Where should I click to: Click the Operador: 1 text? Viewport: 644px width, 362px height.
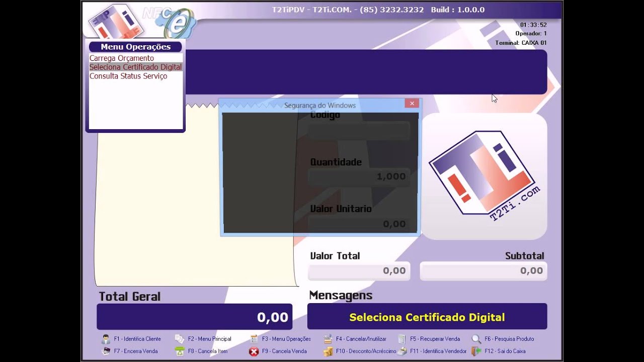(531, 34)
